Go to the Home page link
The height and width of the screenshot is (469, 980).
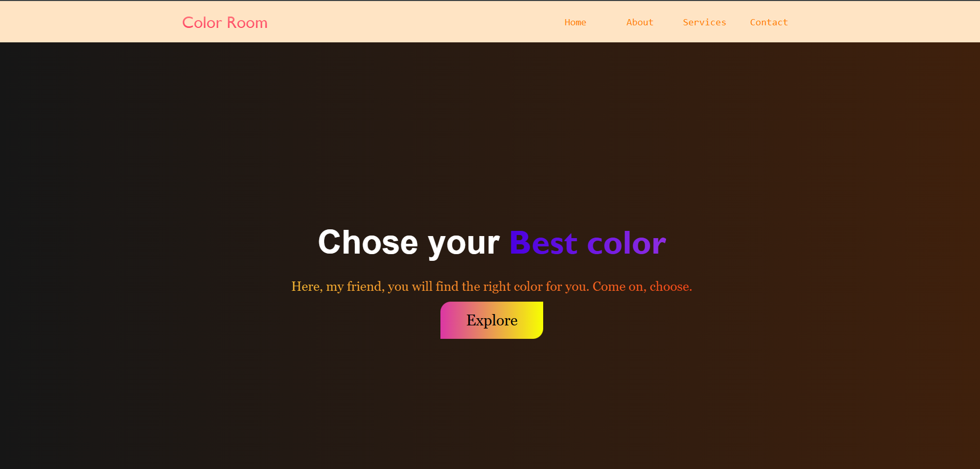(x=575, y=22)
